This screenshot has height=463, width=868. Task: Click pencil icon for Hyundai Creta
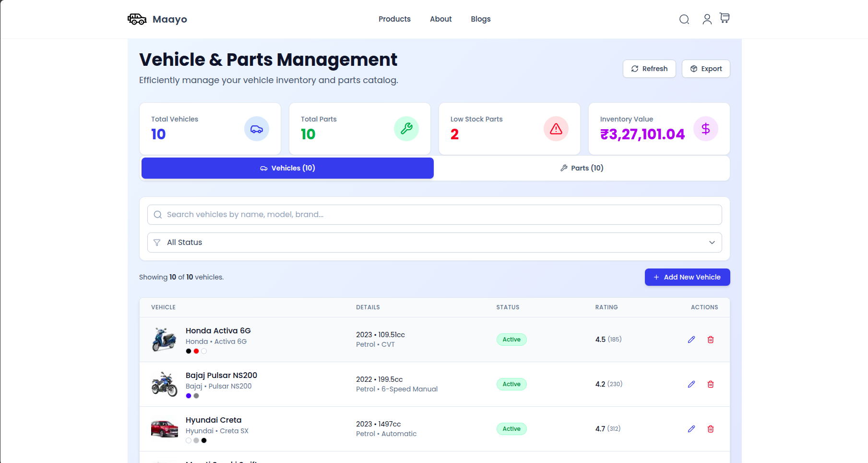click(x=691, y=429)
